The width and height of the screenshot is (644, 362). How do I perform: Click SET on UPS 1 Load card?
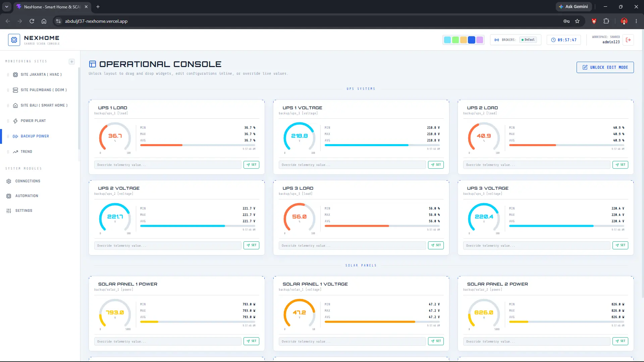pos(251,165)
